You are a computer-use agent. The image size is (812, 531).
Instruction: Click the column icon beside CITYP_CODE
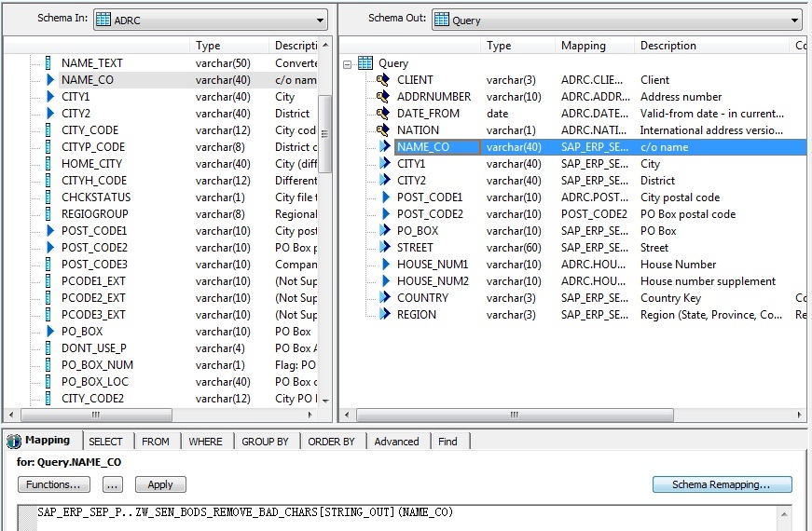(48, 147)
